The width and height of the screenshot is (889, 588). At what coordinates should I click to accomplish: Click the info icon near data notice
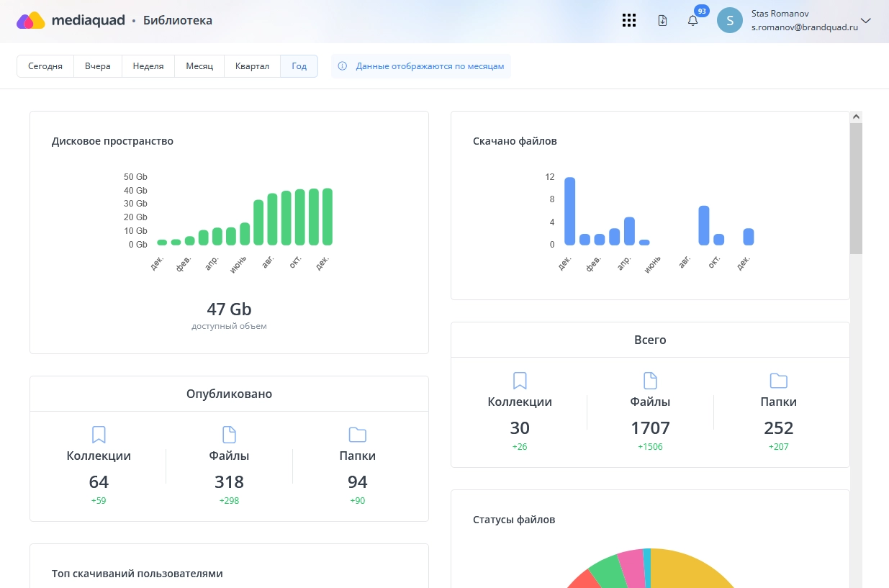click(x=343, y=66)
